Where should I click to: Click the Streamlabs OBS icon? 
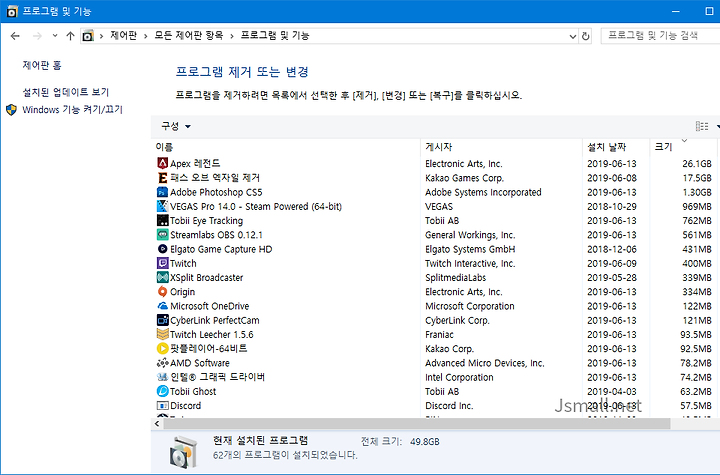click(x=163, y=234)
